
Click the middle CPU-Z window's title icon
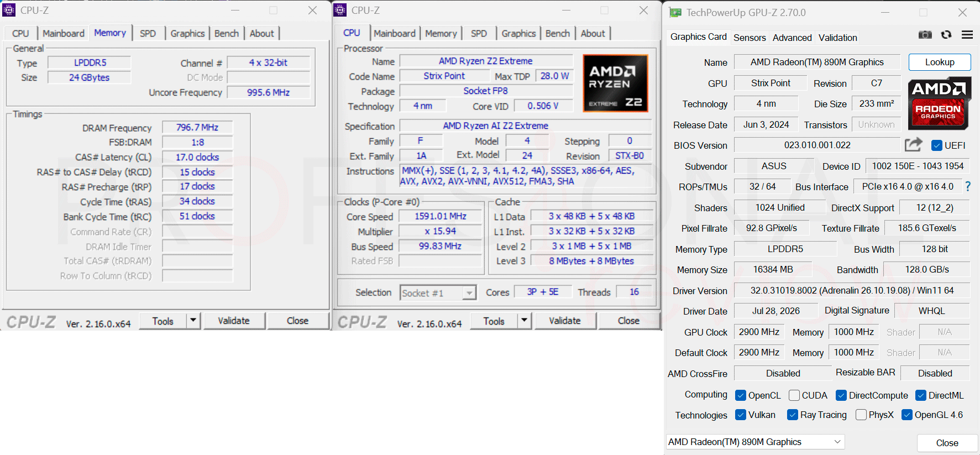coord(340,10)
